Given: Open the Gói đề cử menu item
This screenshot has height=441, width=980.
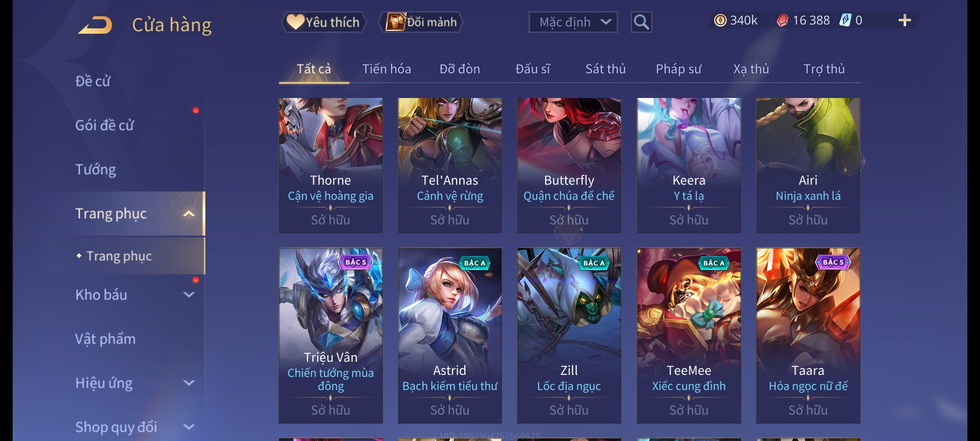Looking at the screenshot, I should click(x=105, y=125).
